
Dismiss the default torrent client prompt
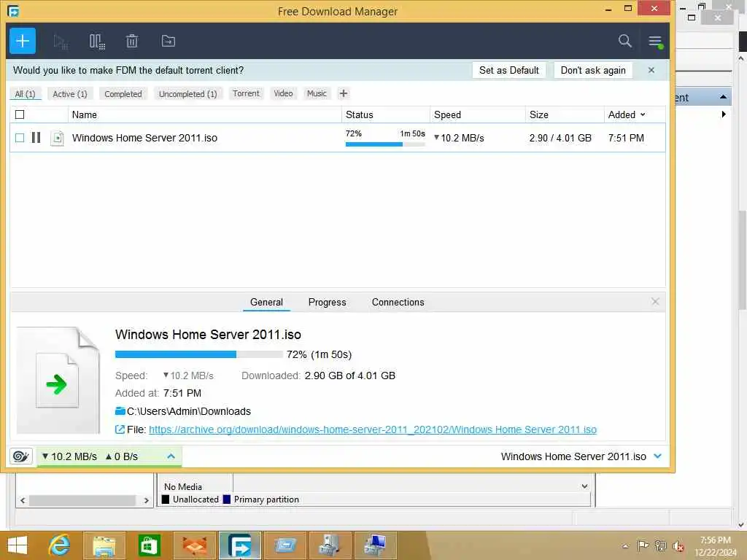point(651,70)
